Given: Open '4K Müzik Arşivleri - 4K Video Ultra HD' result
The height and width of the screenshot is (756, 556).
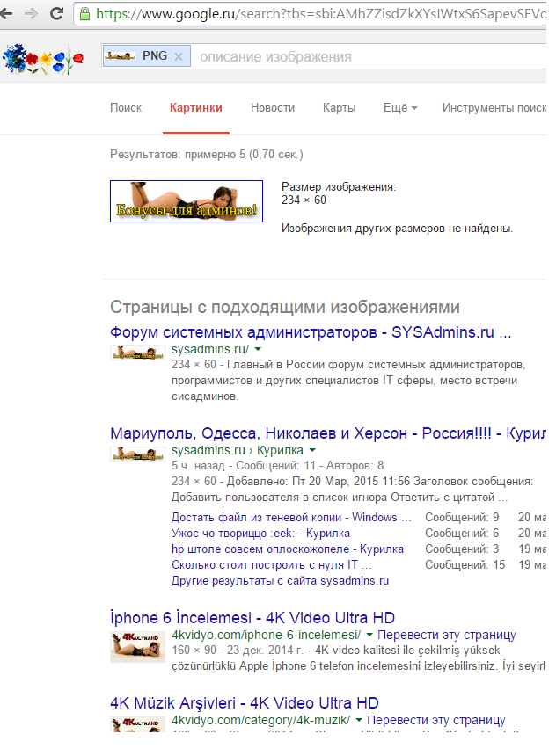Looking at the screenshot, I should coord(245,703).
